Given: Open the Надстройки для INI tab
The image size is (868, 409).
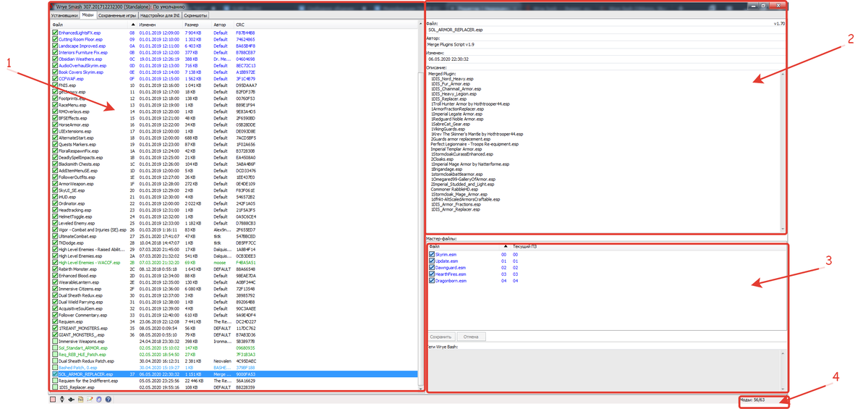Looking at the screenshot, I should [160, 15].
